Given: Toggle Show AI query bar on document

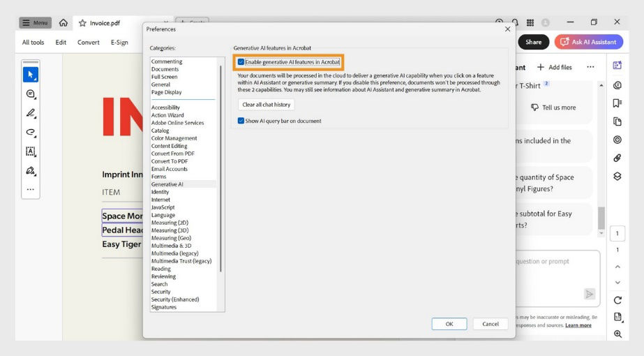Looking at the screenshot, I should 241,121.
